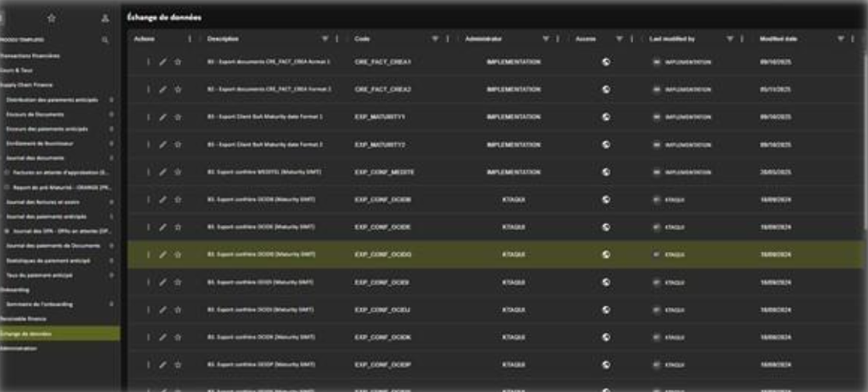868x392 pixels.
Task: Open row menu dots for EXP_CONF_MEDITE
Action: click(x=148, y=172)
